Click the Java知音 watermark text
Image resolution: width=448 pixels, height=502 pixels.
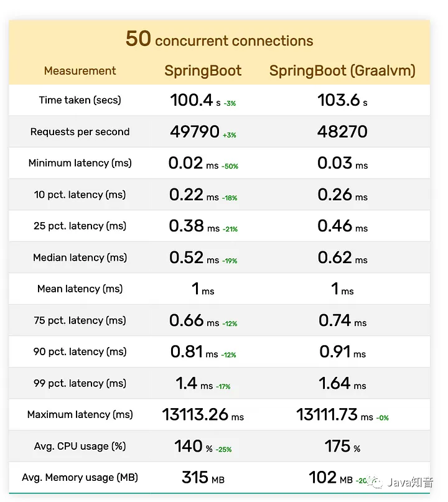tap(411, 482)
